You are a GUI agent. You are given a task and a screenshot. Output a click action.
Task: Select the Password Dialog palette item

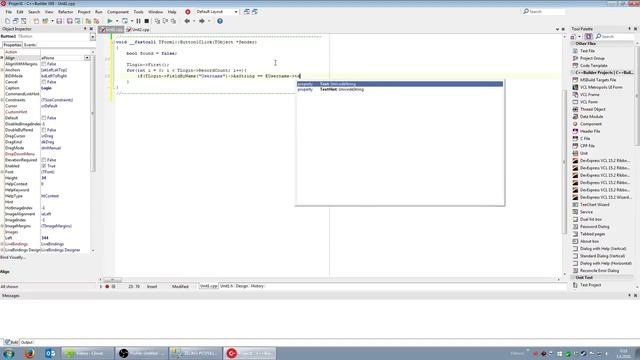coord(591,227)
